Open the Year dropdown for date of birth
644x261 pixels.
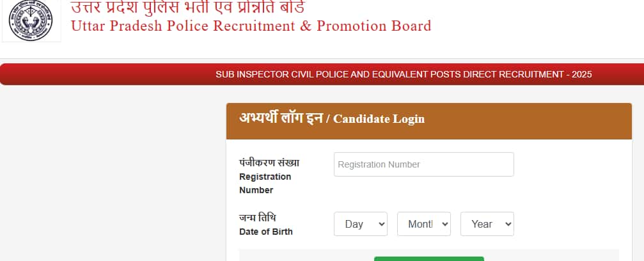click(x=487, y=224)
